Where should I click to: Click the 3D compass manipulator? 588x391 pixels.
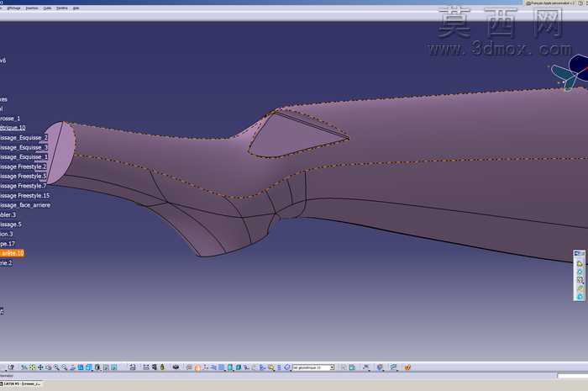tap(570, 72)
